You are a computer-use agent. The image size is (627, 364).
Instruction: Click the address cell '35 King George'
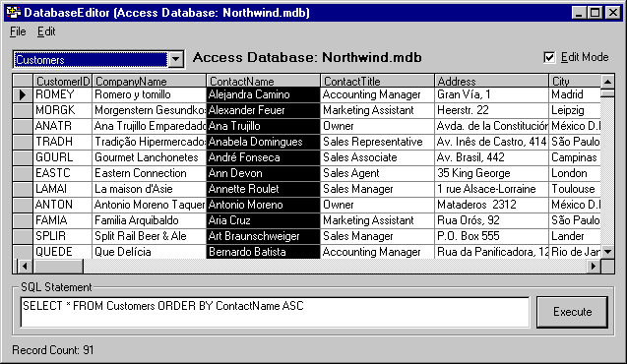tap(491, 173)
